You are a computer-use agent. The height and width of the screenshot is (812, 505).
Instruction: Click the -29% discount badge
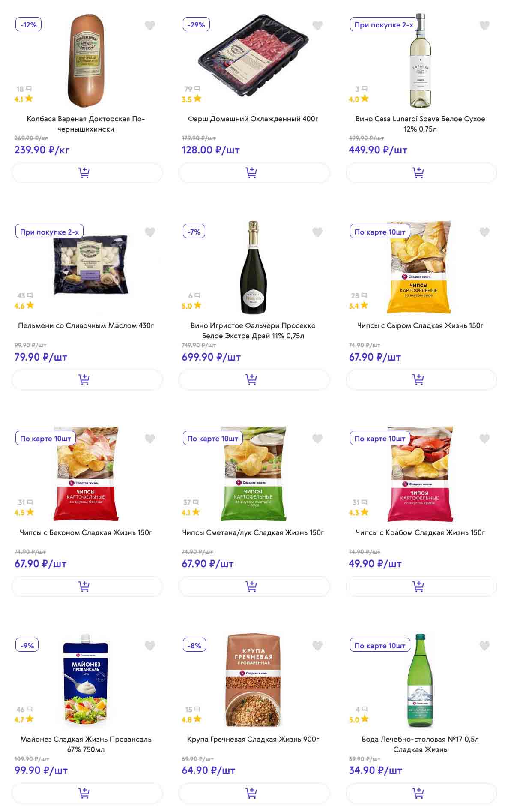[x=196, y=25]
